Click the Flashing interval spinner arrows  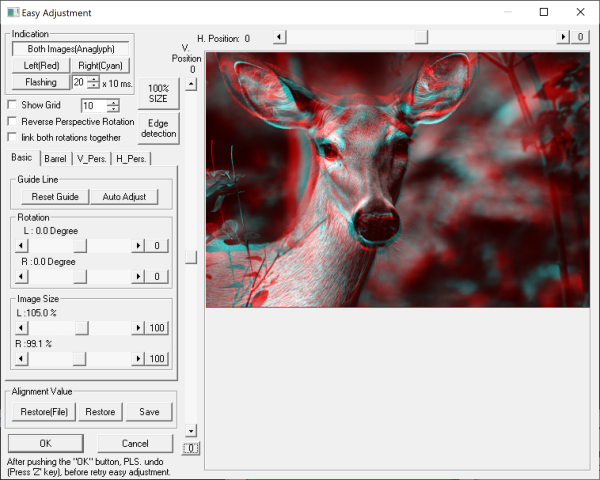[94, 82]
